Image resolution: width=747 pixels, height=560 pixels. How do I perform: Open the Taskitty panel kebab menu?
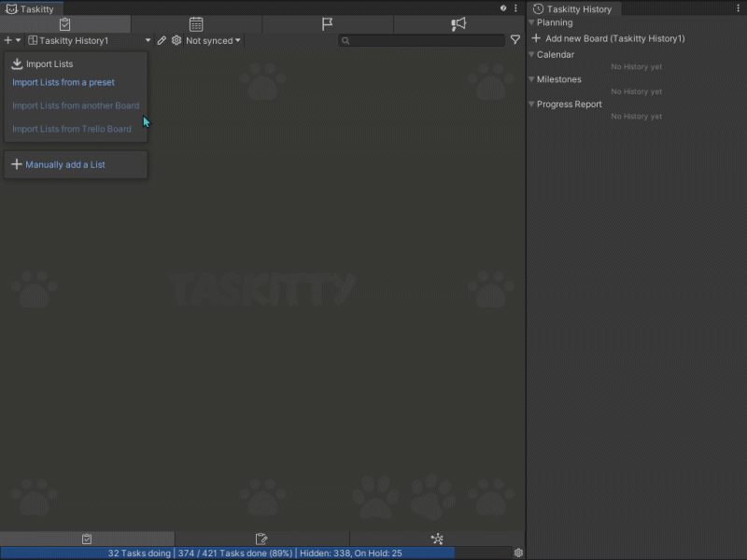515,8
